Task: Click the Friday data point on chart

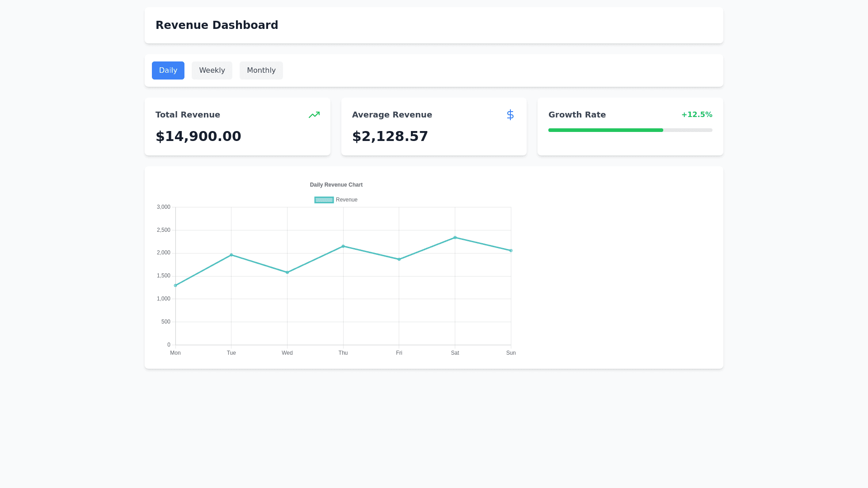Action: 399,259
